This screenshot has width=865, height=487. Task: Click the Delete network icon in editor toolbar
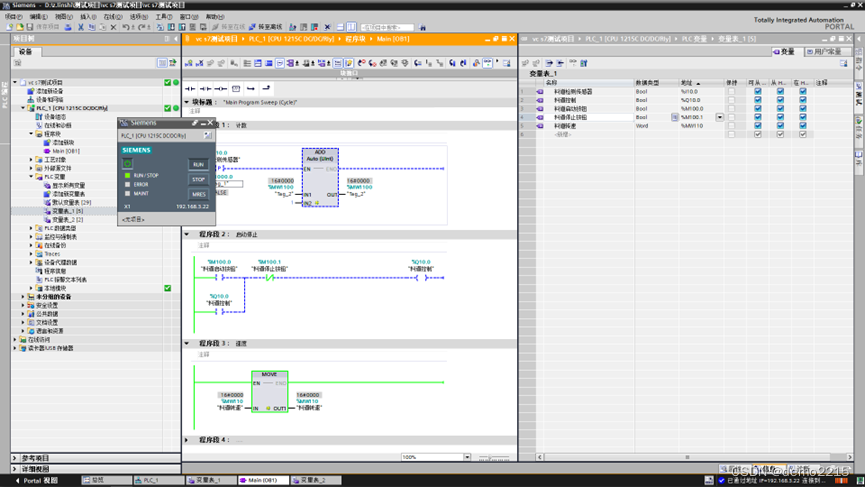coord(200,63)
